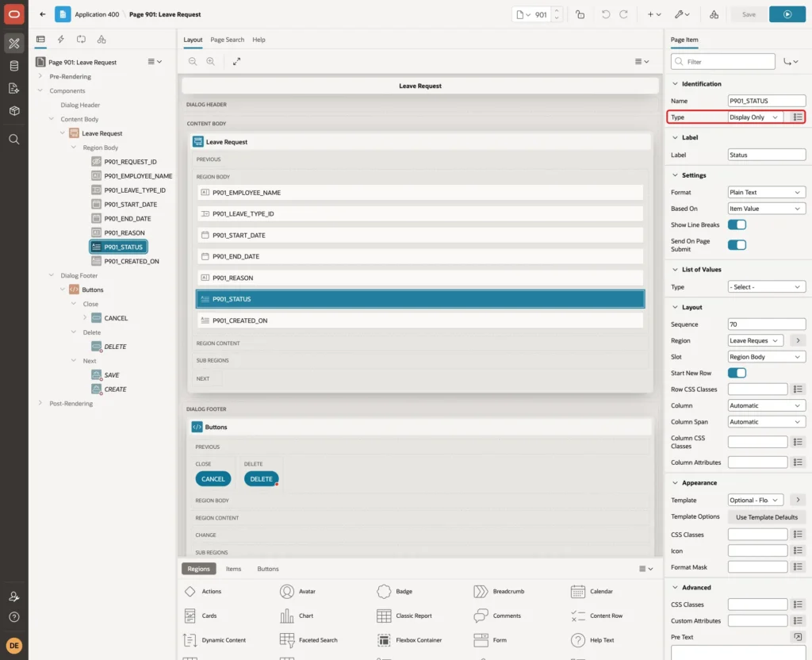Click the property Filter search field
This screenshot has width=812, height=660.
coord(723,62)
